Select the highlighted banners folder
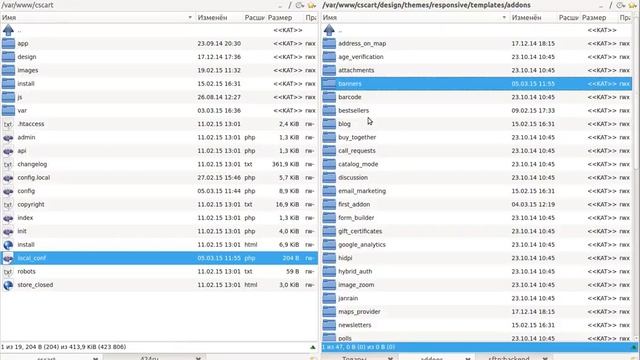This screenshot has height=360, width=640. tap(477, 84)
